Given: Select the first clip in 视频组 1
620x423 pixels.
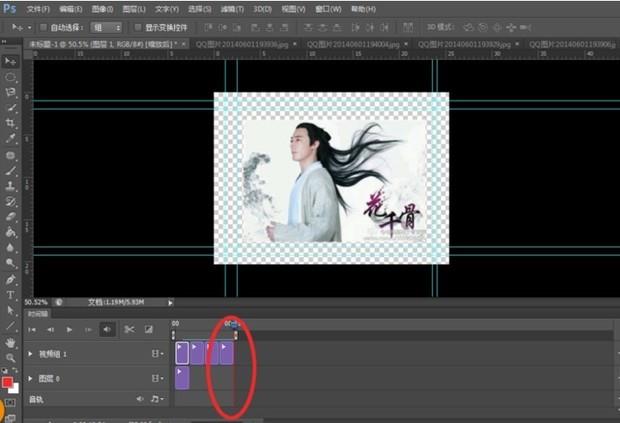Looking at the screenshot, I should 182,353.
